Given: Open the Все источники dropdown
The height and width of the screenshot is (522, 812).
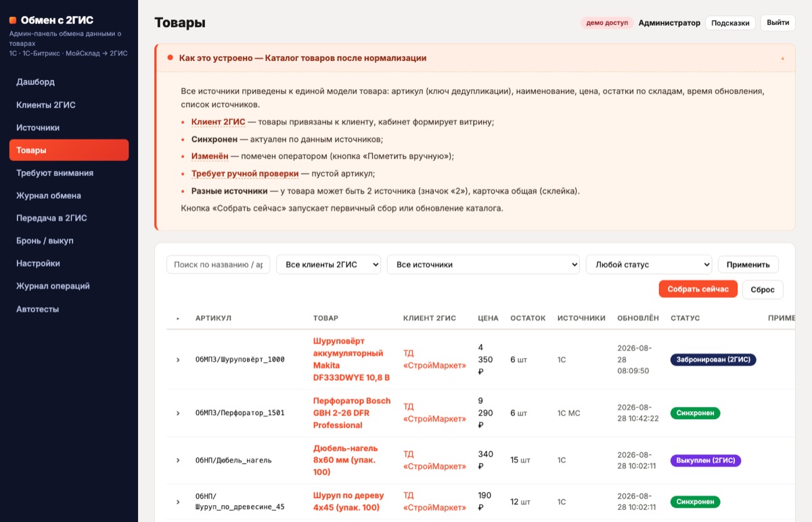Looking at the screenshot, I should [x=483, y=265].
